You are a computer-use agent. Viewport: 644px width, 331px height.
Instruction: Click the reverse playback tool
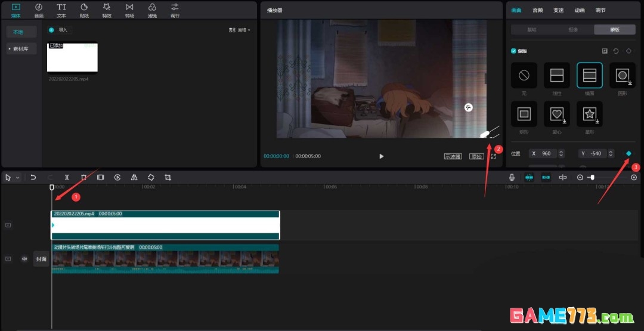(x=117, y=177)
